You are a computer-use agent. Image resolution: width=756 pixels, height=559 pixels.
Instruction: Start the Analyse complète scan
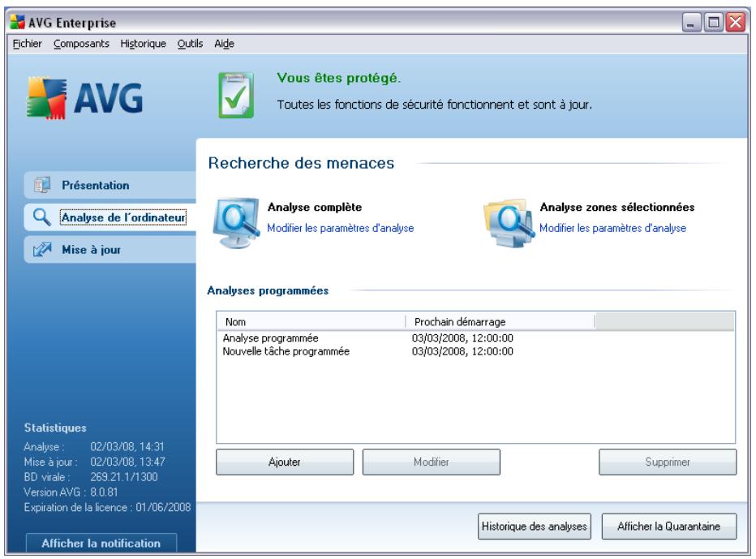(315, 207)
